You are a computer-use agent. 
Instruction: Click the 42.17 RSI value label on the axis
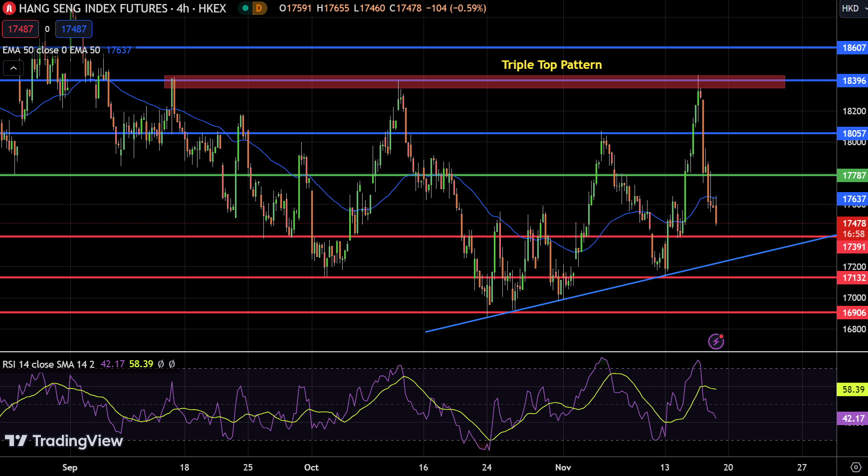point(853,418)
